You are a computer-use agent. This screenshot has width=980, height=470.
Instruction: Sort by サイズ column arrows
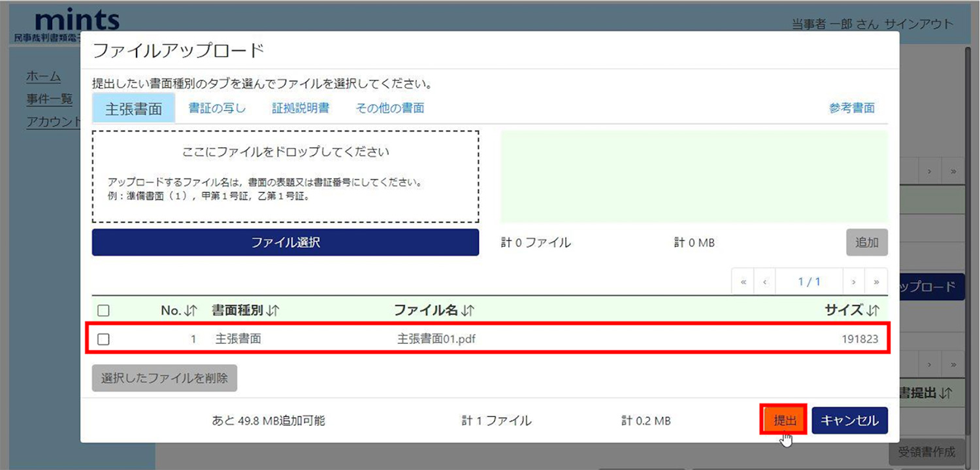coord(874,311)
